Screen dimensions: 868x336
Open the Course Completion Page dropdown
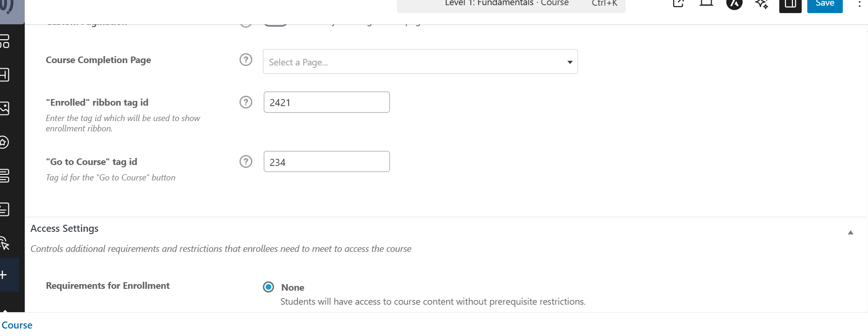420,62
